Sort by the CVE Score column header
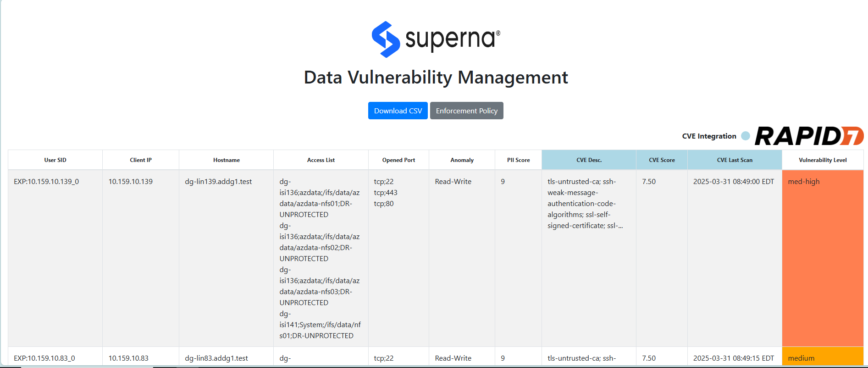 pos(662,160)
